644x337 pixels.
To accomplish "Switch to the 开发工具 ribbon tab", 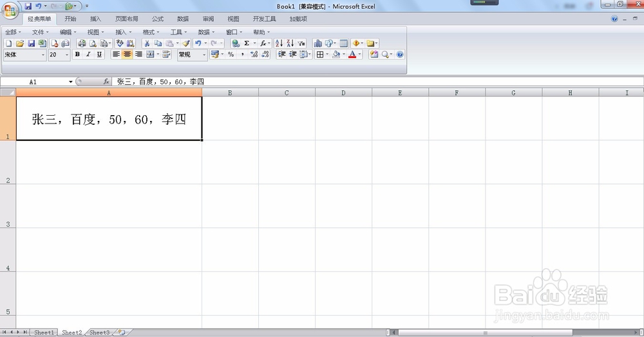I will 265,19.
